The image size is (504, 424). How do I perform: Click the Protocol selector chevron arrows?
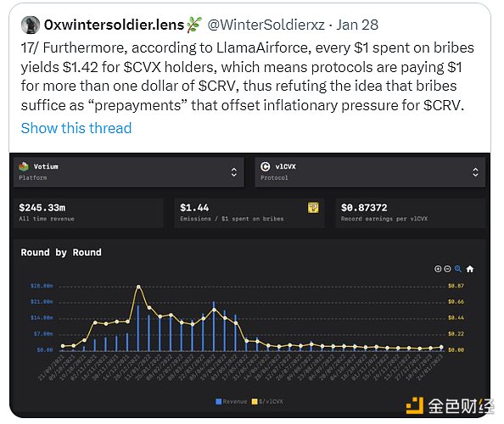pos(475,172)
